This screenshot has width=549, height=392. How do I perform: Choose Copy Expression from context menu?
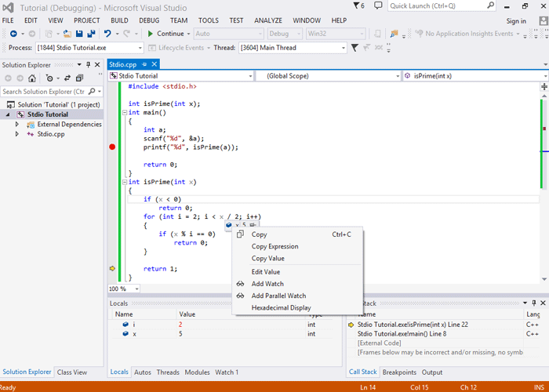coord(274,246)
